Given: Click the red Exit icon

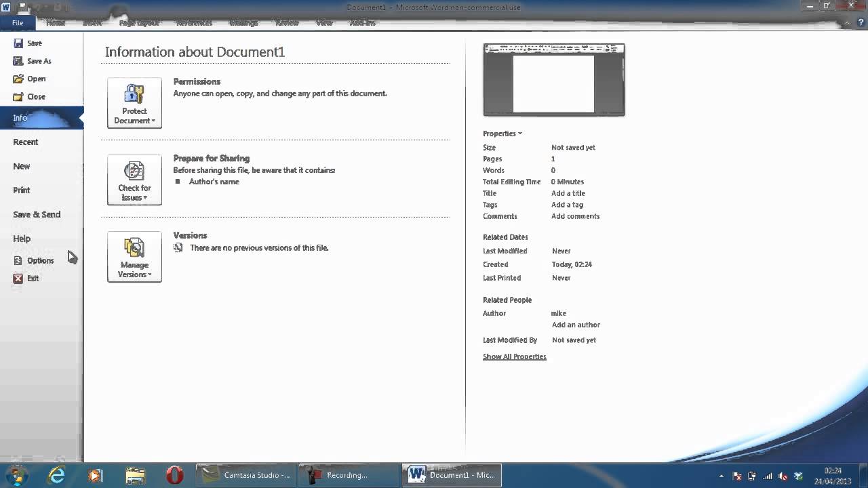Looking at the screenshot, I should pyautogui.click(x=18, y=278).
